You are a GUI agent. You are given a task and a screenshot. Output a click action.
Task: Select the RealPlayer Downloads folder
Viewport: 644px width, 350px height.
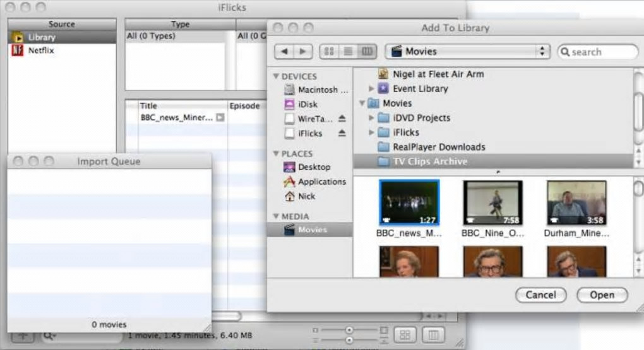tap(493, 147)
